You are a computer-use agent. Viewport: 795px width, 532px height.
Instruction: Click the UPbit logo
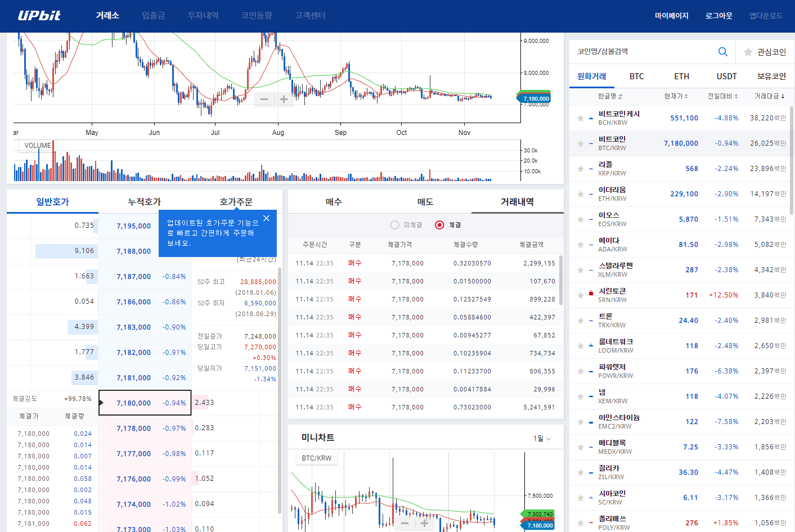click(x=39, y=16)
